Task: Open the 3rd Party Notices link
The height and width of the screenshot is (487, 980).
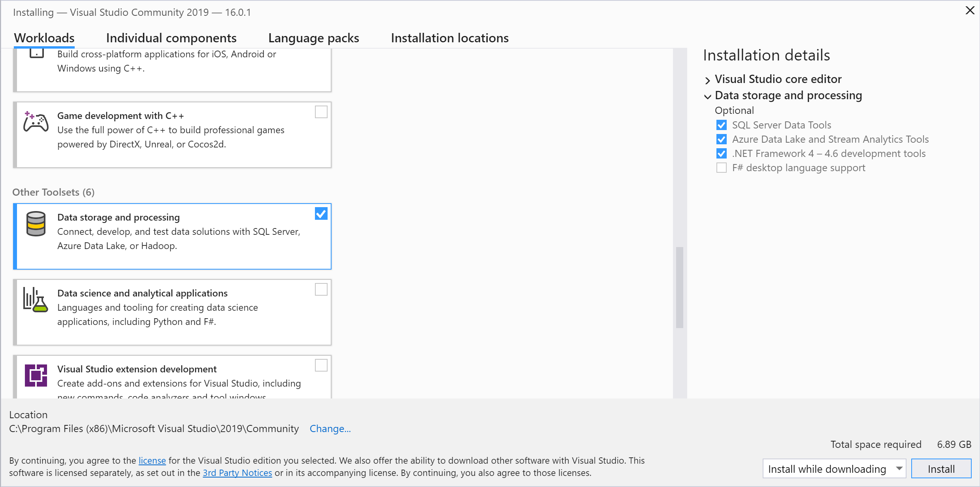Action: pyautogui.click(x=237, y=472)
